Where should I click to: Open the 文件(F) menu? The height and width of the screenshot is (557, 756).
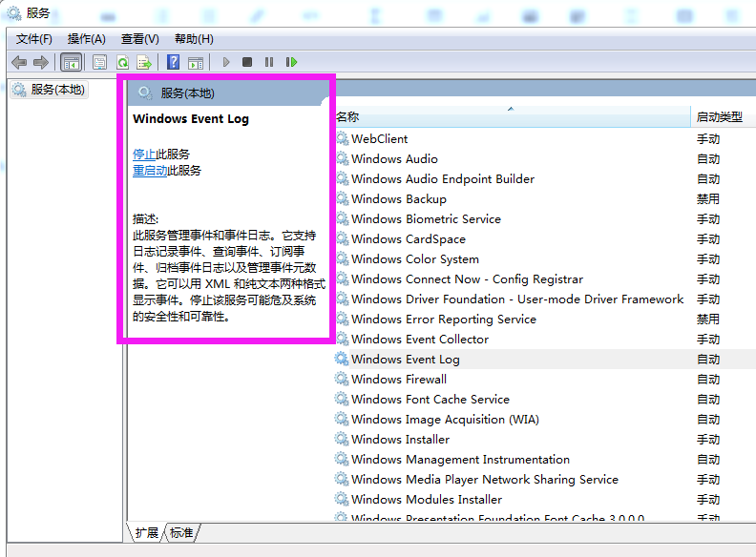click(34, 39)
